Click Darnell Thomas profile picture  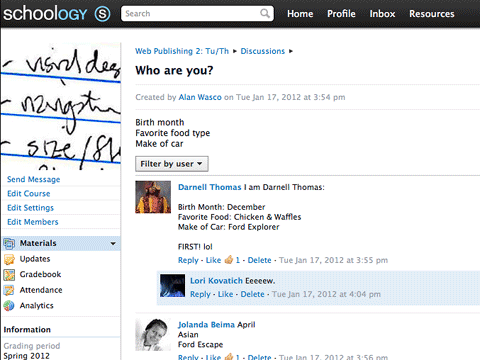point(153,197)
